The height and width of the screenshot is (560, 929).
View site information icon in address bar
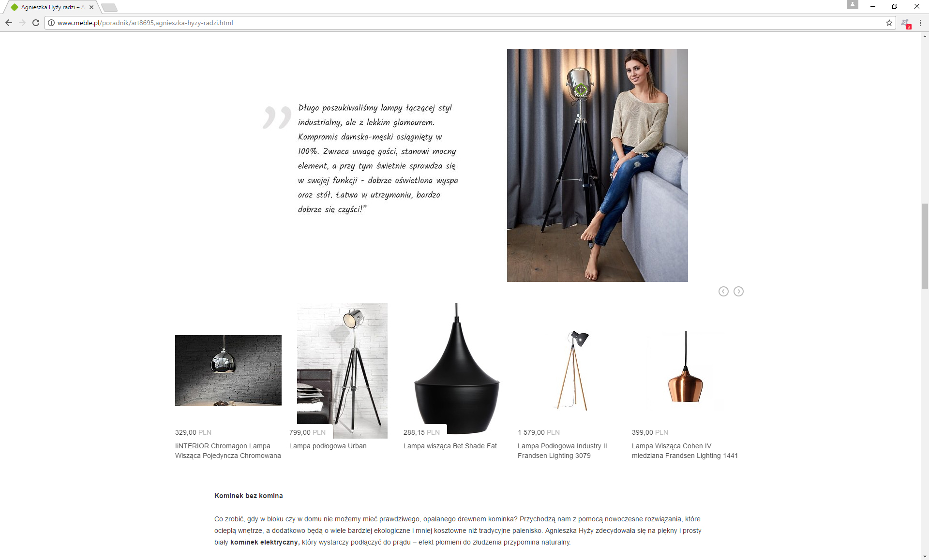[x=51, y=23]
